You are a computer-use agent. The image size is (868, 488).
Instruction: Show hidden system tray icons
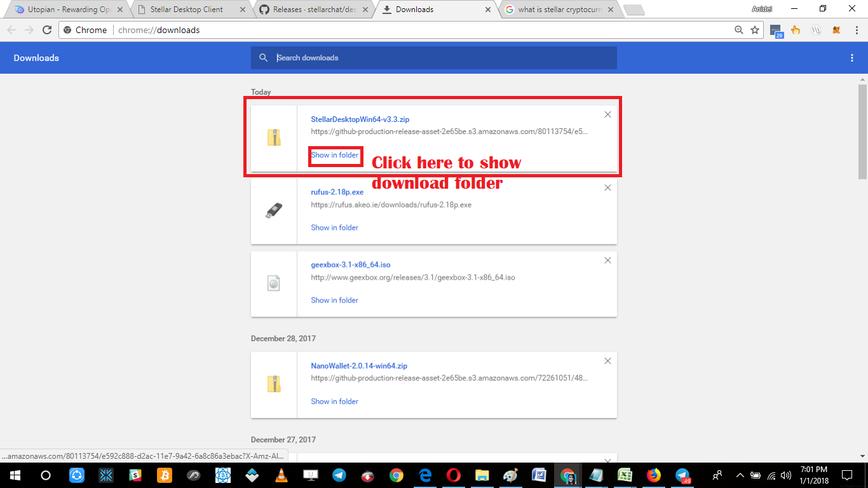pyautogui.click(x=740, y=475)
